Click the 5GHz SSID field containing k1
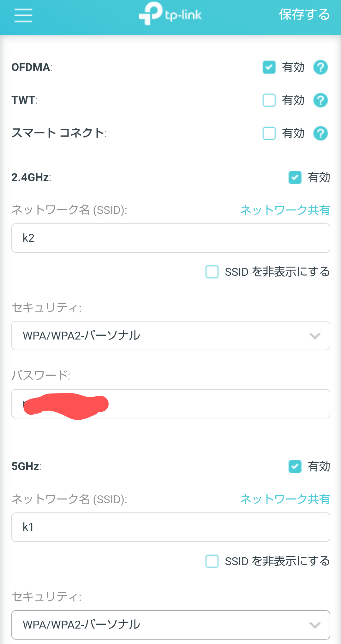Screen dimensions: 341x644 tap(170, 527)
